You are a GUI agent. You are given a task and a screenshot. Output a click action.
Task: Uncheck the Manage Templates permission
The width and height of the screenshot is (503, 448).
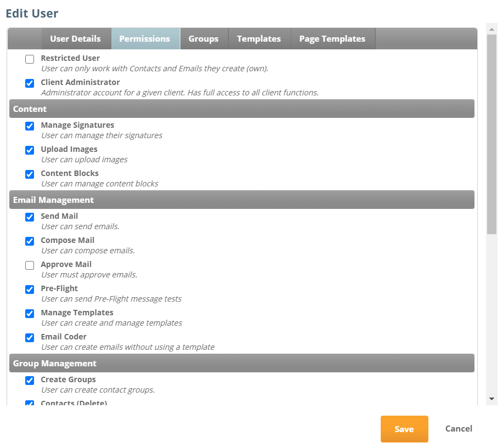coord(30,313)
